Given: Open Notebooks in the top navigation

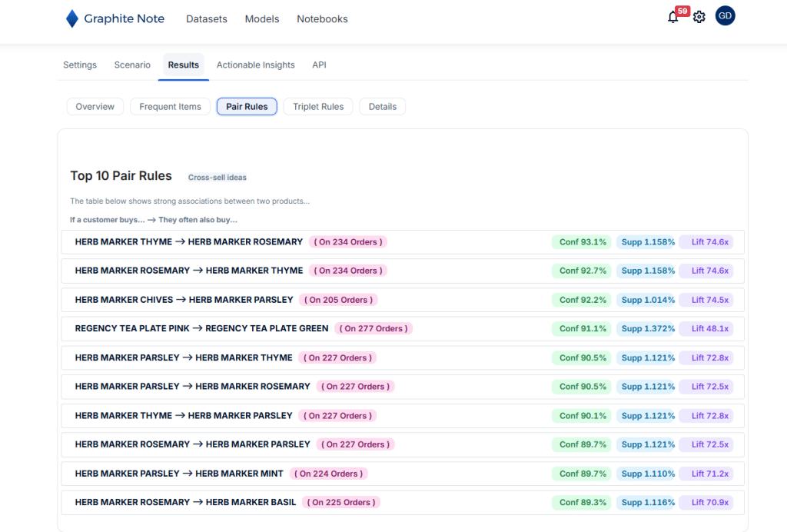Looking at the screenshot, I should [x=322, y=19].
